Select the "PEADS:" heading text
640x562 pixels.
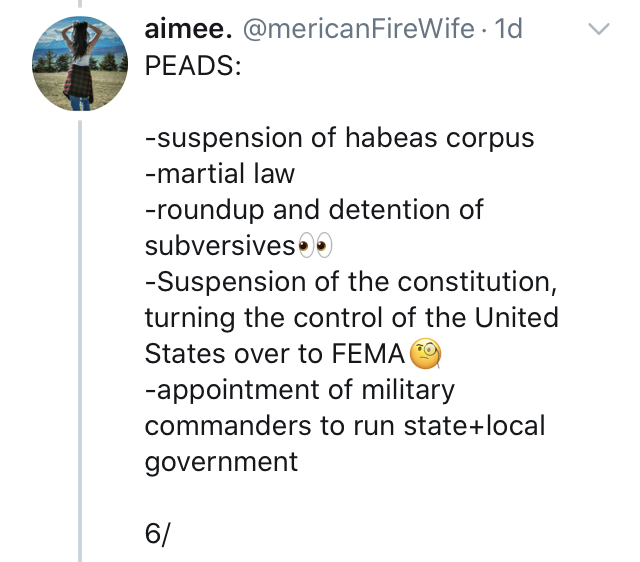point(193,65)
